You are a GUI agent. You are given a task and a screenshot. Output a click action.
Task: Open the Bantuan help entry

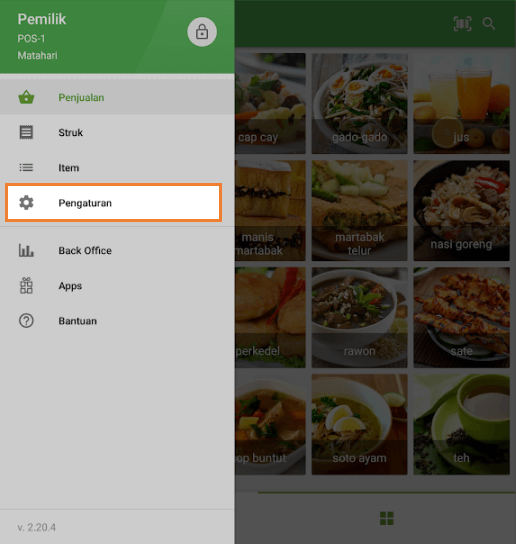[117, 321]
